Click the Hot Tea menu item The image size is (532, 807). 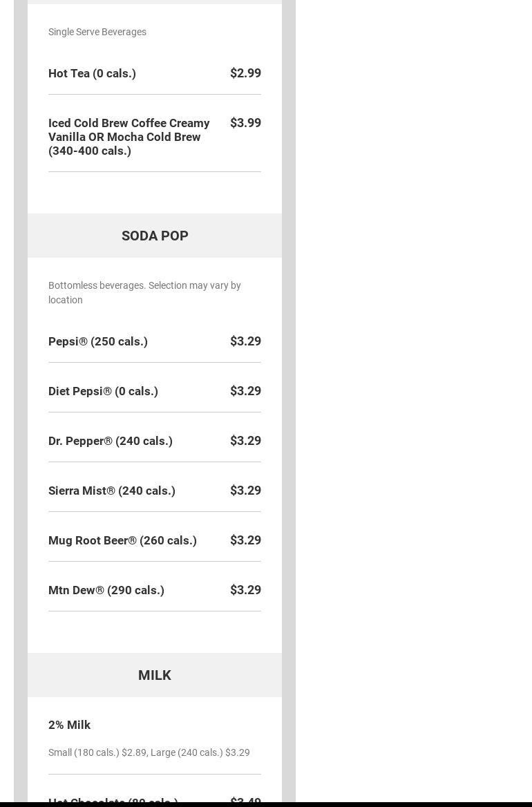pyautogui.click(x=92, y=73)
